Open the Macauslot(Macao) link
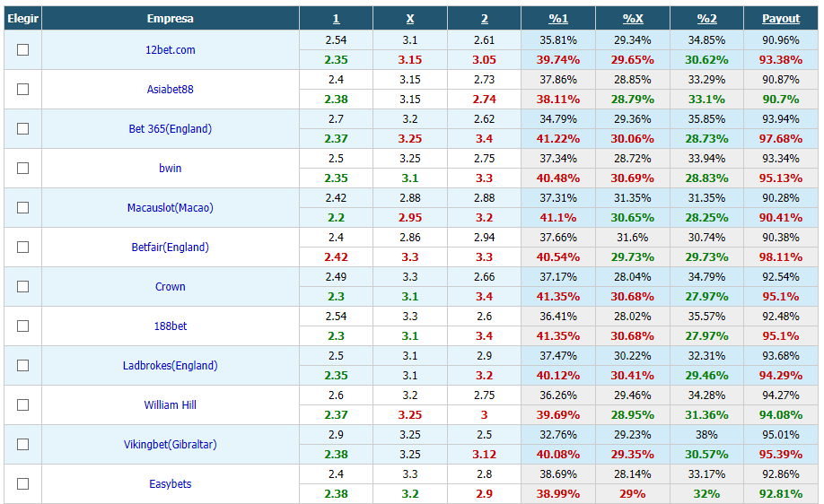The width and height of the screenshot is (824, 504). (171, 208)
